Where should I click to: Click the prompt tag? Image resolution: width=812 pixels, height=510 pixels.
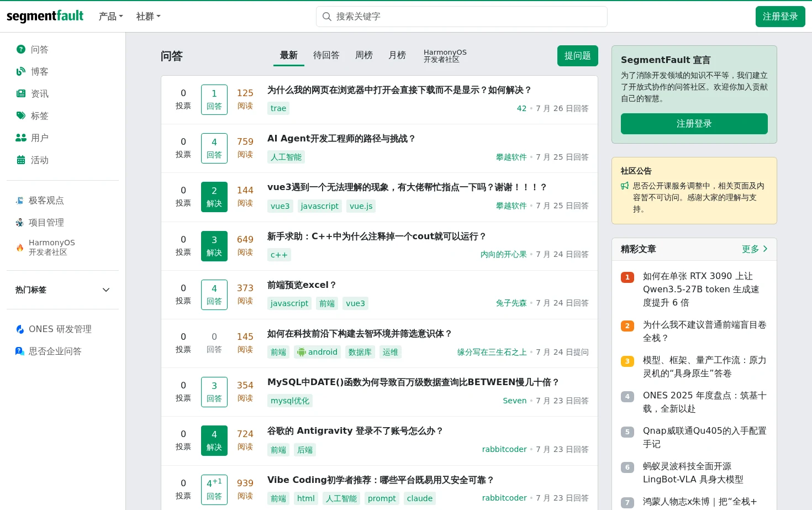click(382, 498)
